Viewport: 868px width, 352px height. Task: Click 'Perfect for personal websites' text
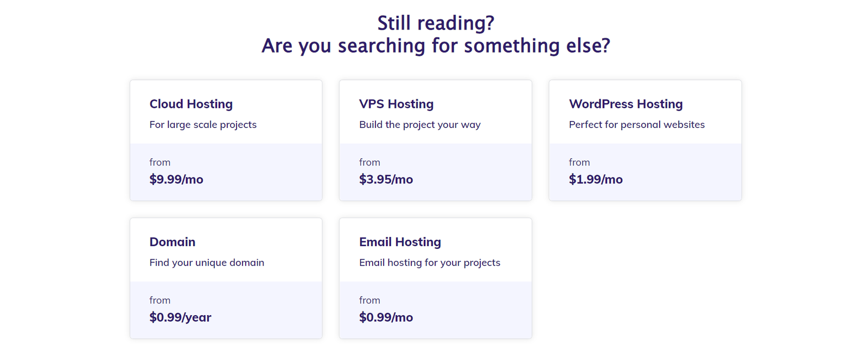(636, 125)
